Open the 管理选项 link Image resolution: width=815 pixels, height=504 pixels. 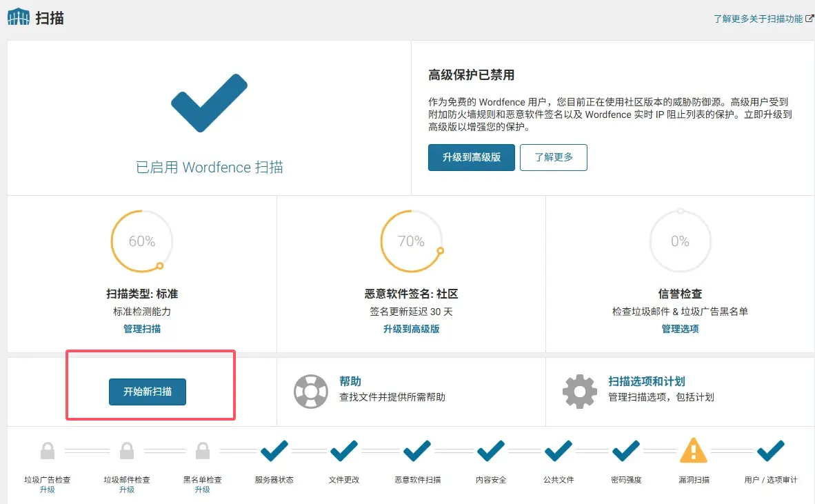(681, 329)
